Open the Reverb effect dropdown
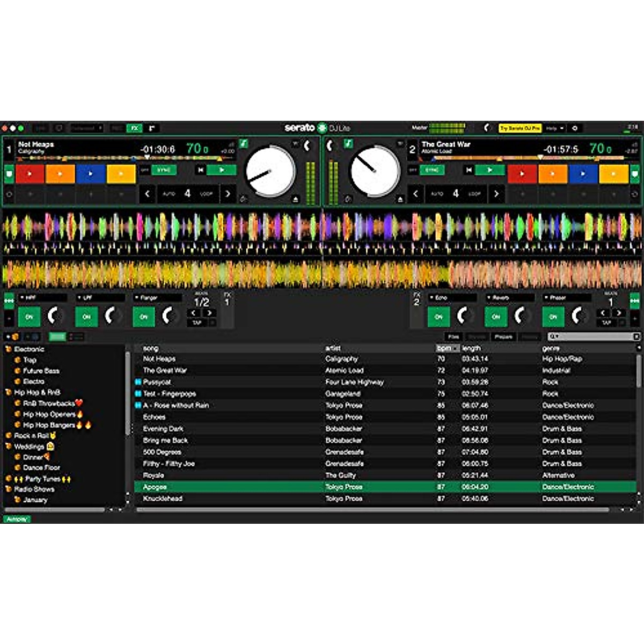The height and width of the screenshot is (644, 644). click(x=510, y=298)
